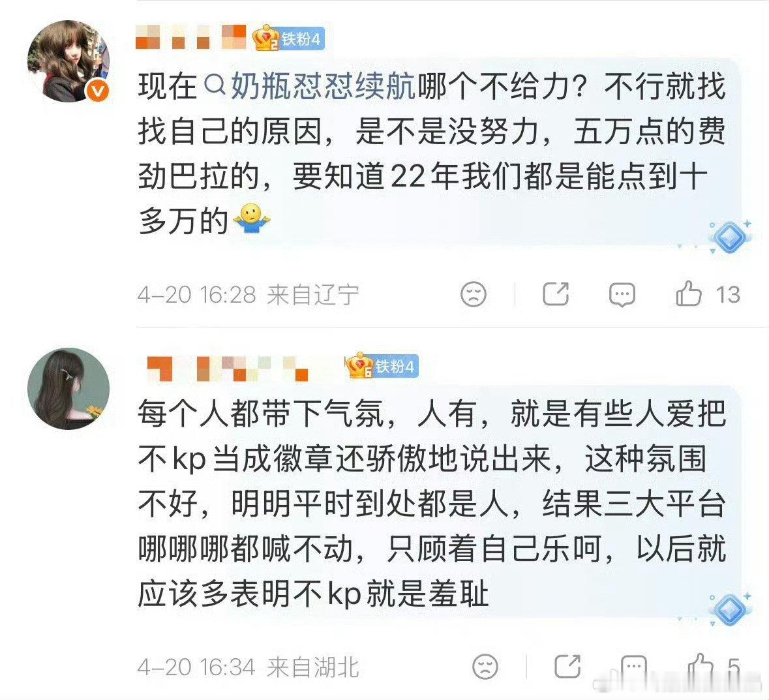The width and height of the screenshot is (769, 700).
Task: Open the second commenter's long-hair avatar
Action: pyautogui.click(x=68, y=389)
